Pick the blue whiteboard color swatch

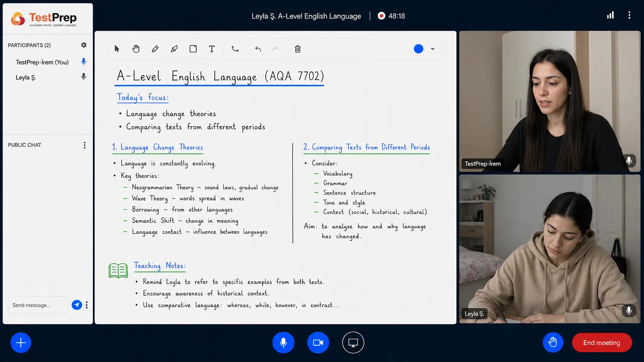(x=419, y=49)
